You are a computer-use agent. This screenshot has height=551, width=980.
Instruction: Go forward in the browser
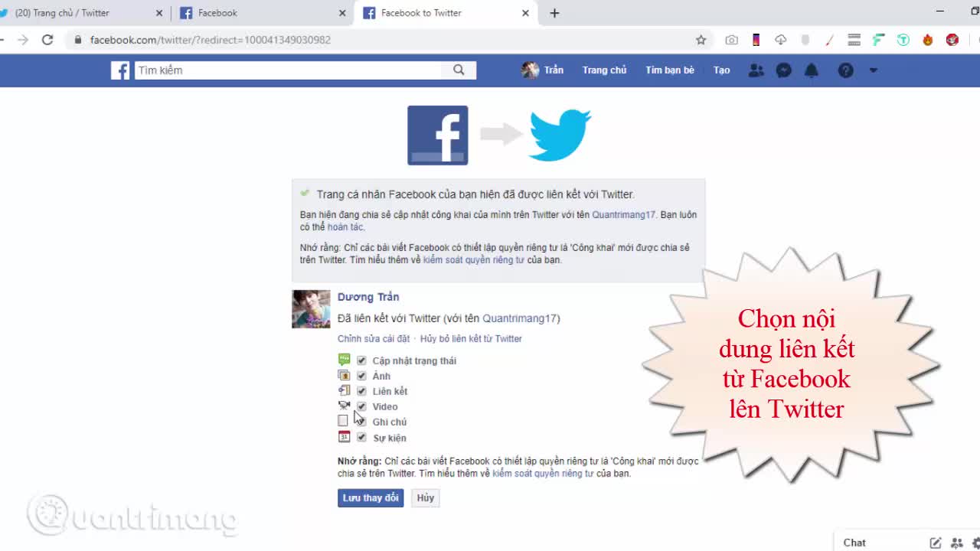23,40
